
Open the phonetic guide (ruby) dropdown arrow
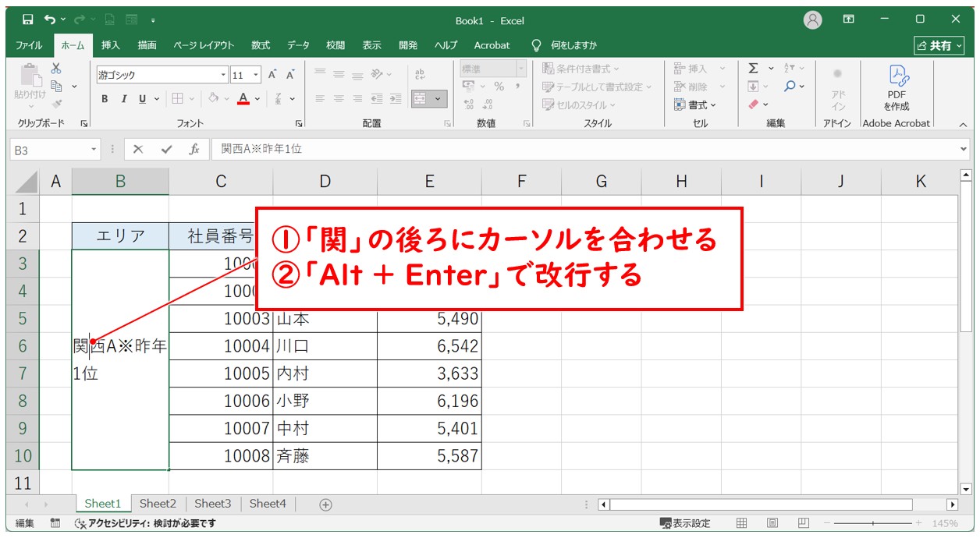coord(293,99)
